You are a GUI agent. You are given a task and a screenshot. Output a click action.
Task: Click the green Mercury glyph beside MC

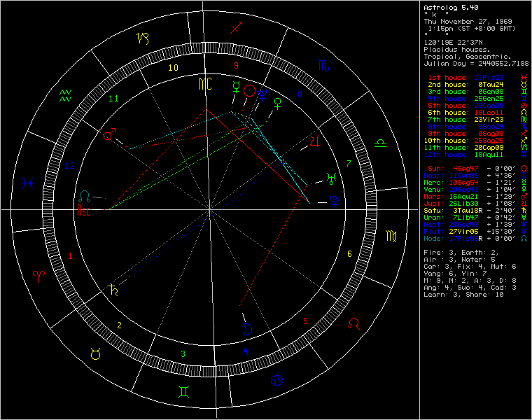(235, 87)
